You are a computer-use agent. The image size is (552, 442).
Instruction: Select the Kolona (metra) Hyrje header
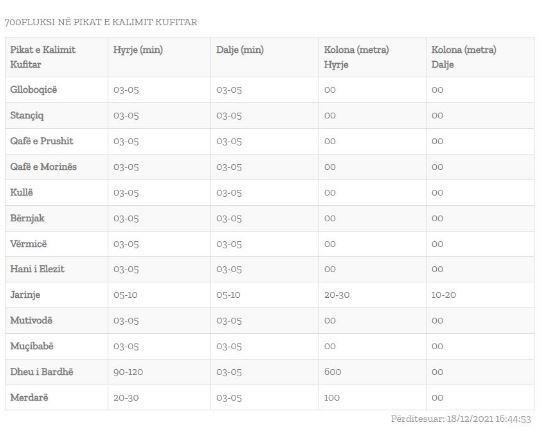click(x=356, y=57)
